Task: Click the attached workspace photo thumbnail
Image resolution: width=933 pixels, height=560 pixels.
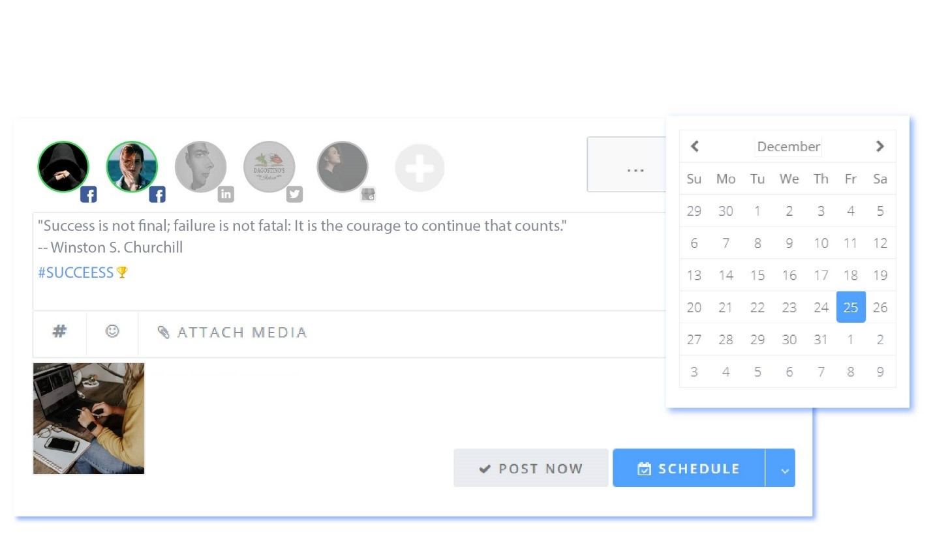Action: coord(88,418)
